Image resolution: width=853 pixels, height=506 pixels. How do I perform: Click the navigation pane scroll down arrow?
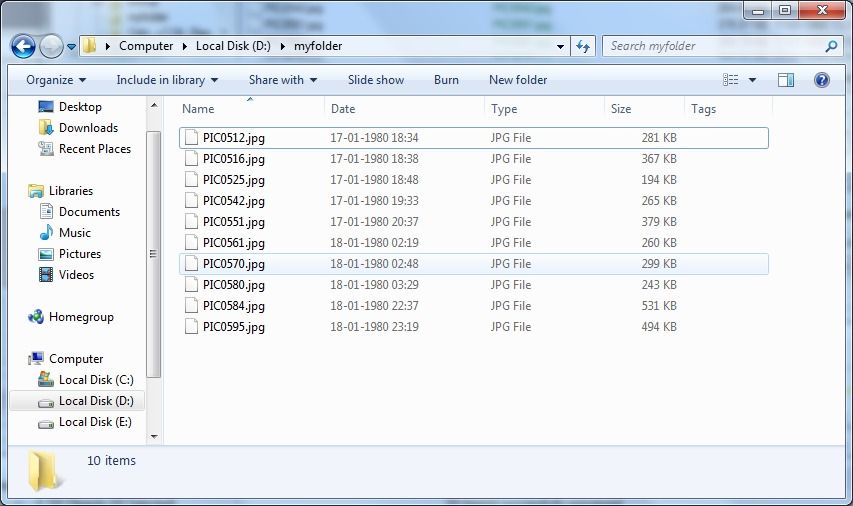coord(154,436)
